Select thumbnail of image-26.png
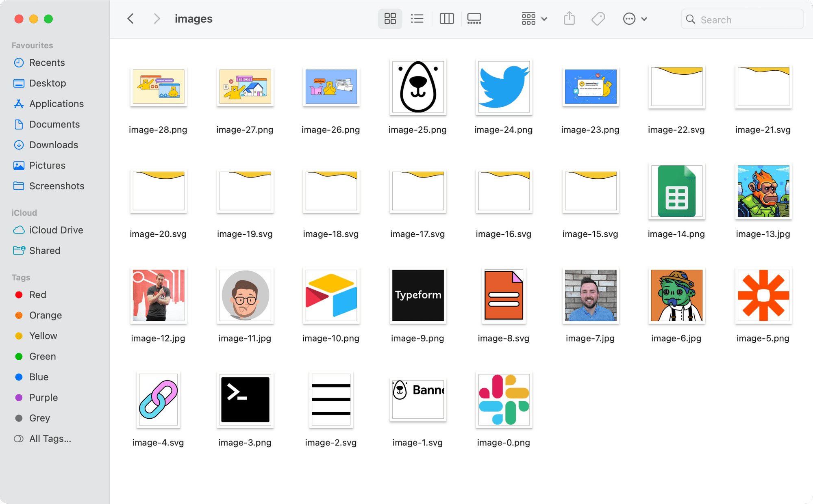The width and height of the screenshot is (813, 504). (x=331, y=87)
